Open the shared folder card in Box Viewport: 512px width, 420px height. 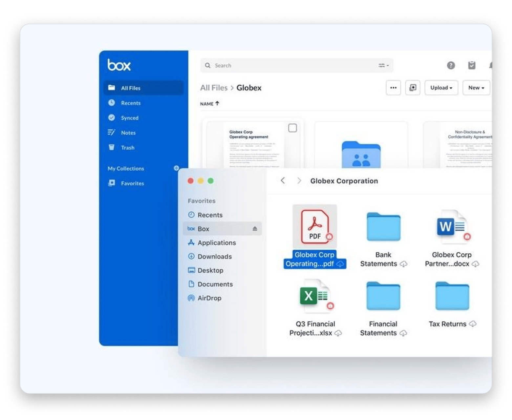pos(361,145)
